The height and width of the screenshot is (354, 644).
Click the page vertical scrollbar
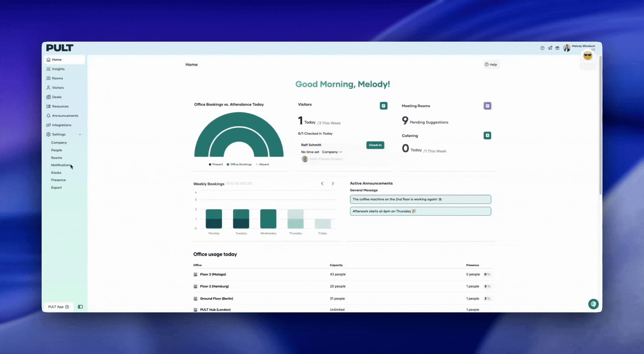(600, 125)
